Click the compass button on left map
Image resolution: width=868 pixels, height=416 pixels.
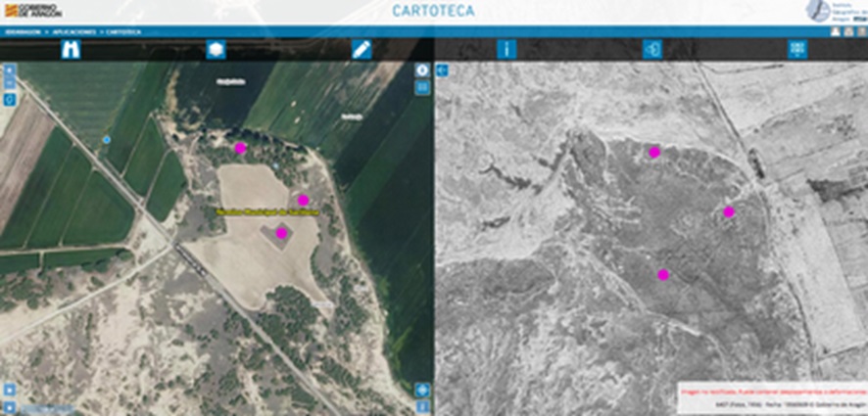[x=423, y=70]
